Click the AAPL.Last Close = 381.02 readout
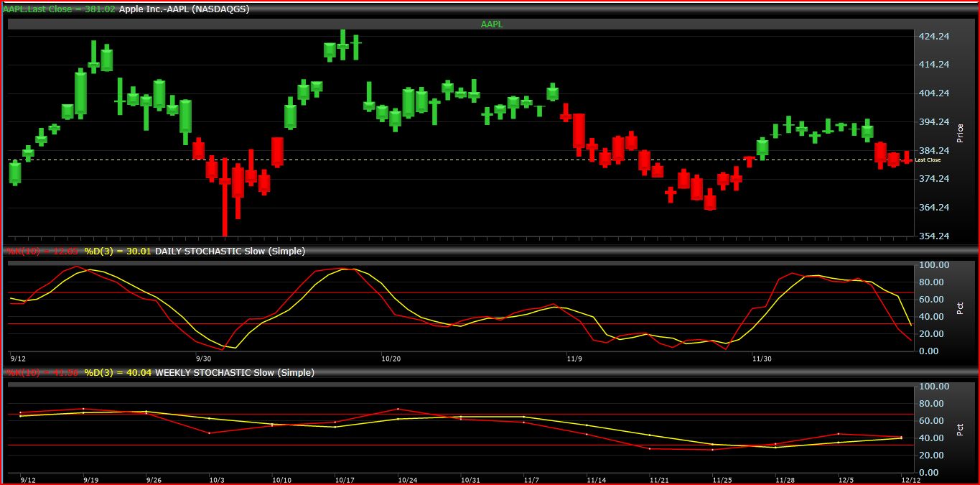Image resolution: width=980 pixels, height=485 pixels. [x=59, y=9]
